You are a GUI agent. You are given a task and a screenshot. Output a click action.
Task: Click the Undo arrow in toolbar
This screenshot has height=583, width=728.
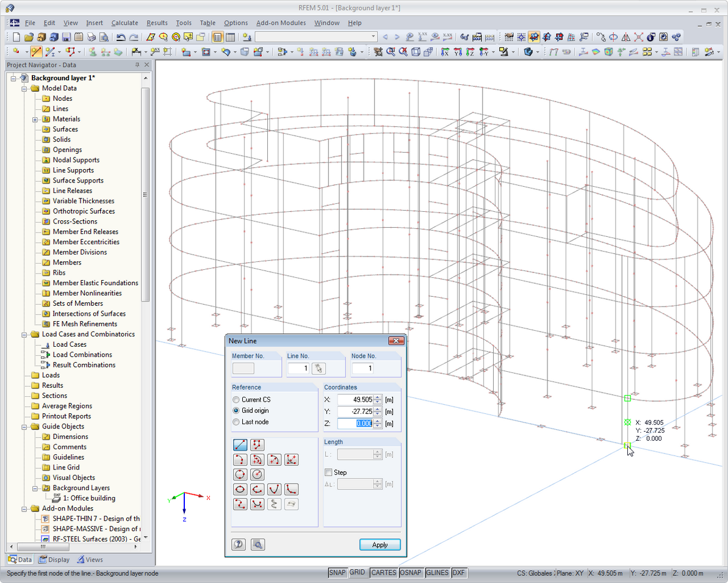[x=121, y=37]
